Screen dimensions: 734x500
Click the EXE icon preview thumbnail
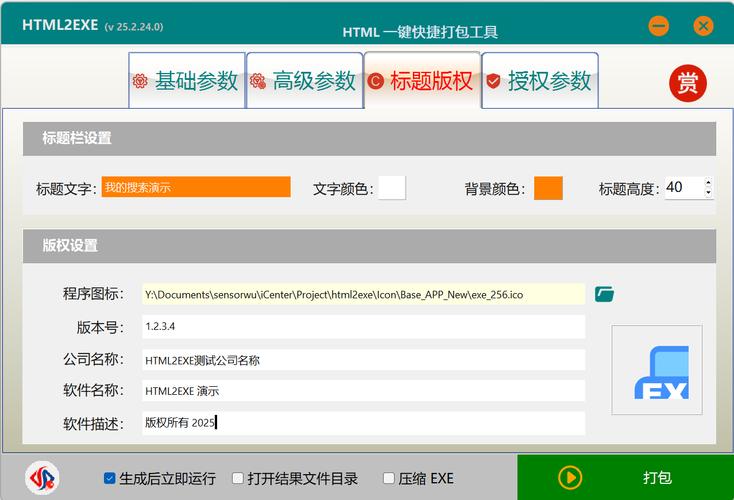click(657, 369)
